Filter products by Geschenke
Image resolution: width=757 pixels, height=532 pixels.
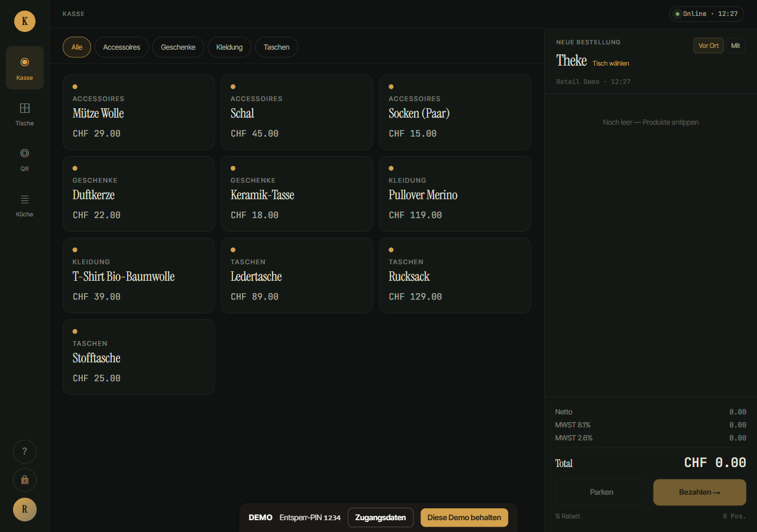coord(178,47)
